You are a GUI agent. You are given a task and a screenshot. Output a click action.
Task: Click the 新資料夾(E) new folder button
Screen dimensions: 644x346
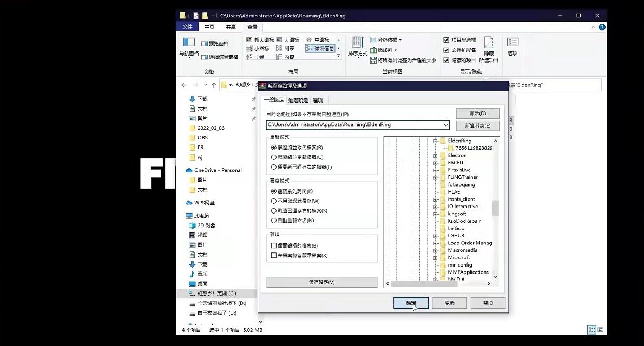click(x=477, y=125)
